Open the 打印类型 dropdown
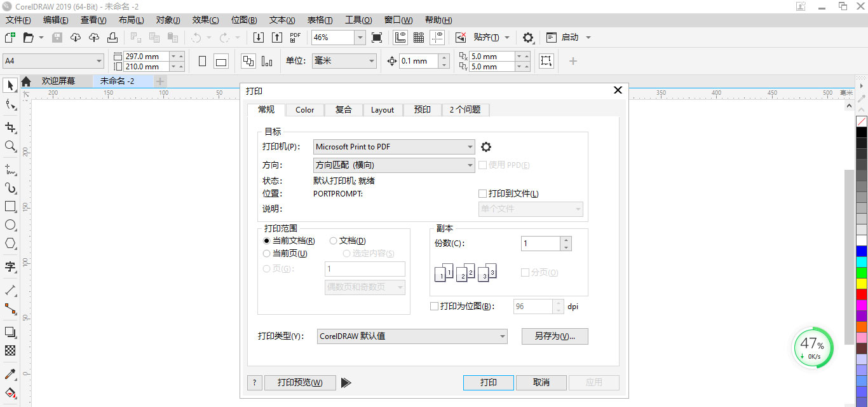This screenshot has width=868, height=407. tap(502, 336)
